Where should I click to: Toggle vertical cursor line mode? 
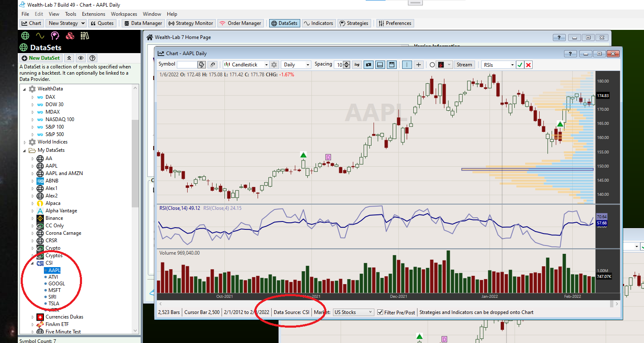coord(407,65)
